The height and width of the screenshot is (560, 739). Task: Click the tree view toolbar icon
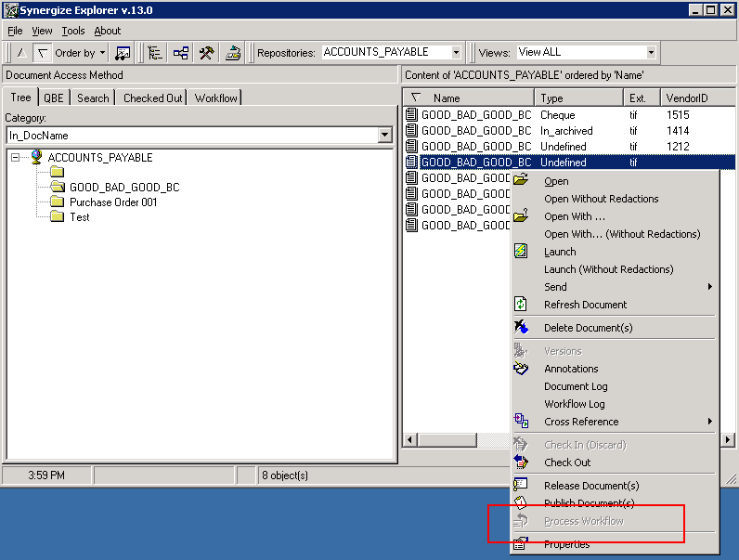[155, 53]
